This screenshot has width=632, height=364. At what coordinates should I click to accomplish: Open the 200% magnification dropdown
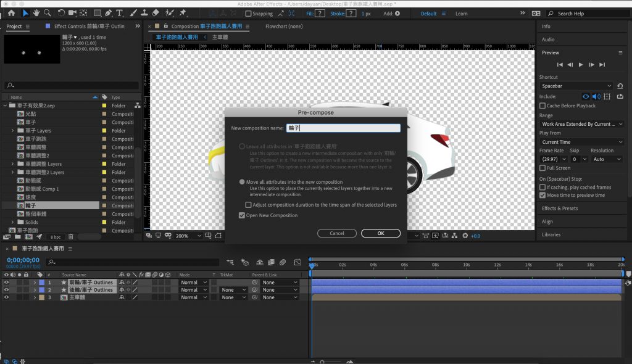pyautogui.click(x=188, y=236)
